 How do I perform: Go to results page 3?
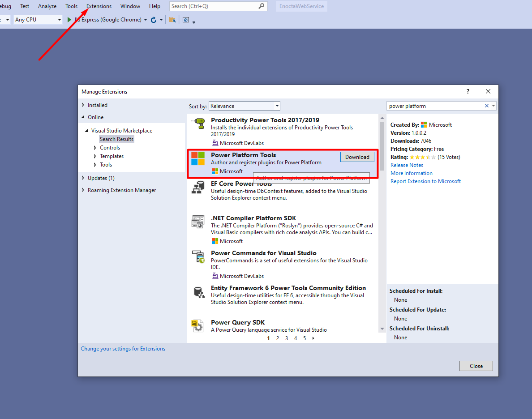[x=287, y=338]
